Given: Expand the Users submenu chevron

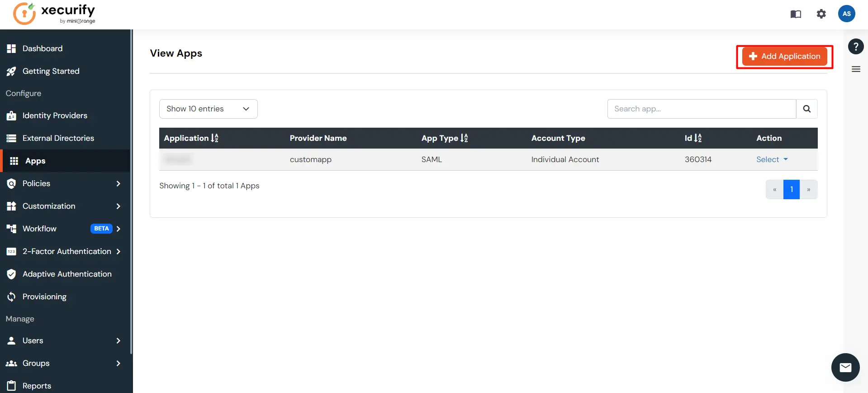Looking at the screenshot, I should coord(118,340).
